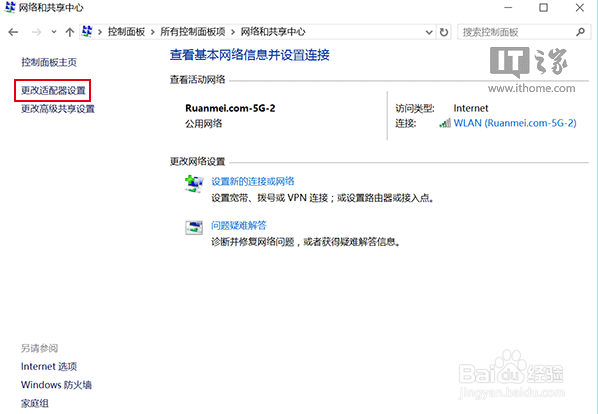Image resolution: width=598 pixels, height=414 pixels.
Task: Click the WLAN signal strength icon
Action: (x=445, y=124)
